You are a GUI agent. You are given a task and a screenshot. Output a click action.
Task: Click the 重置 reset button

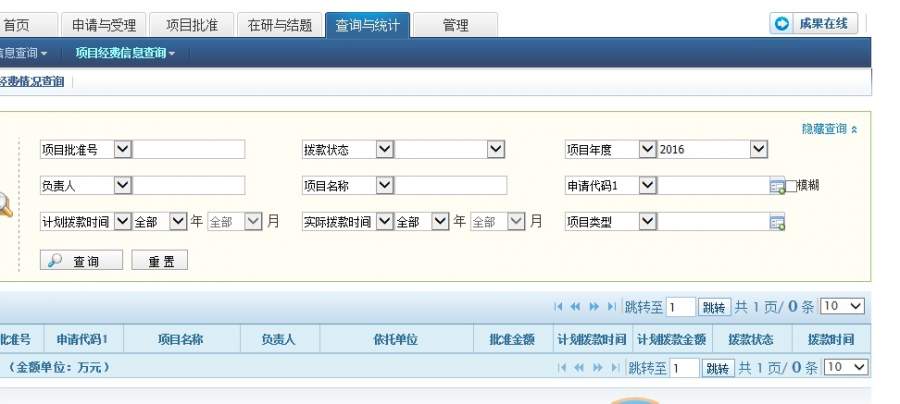pos(160,260)
